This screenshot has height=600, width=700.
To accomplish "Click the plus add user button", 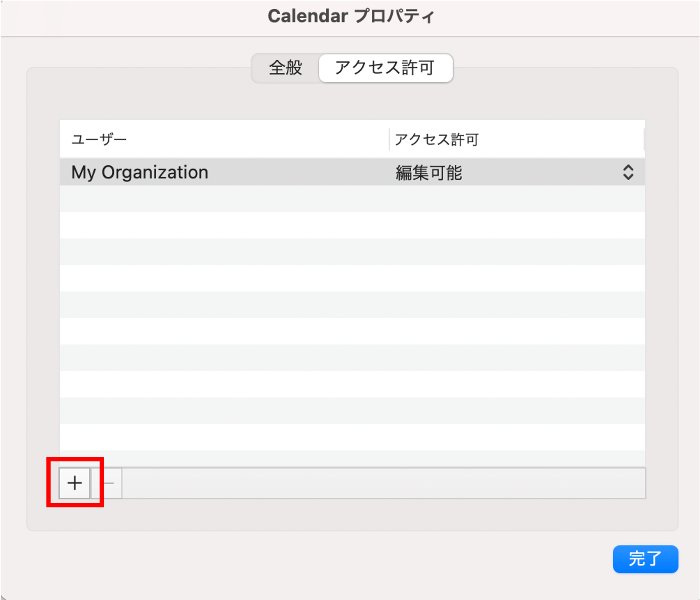I will tap(74, 483).
